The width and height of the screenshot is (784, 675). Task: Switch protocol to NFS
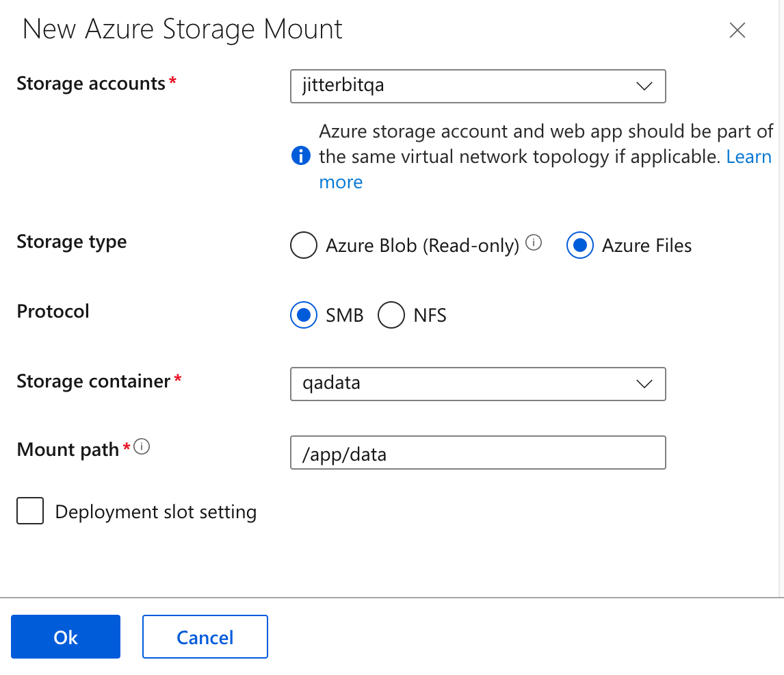pos(391,316)
